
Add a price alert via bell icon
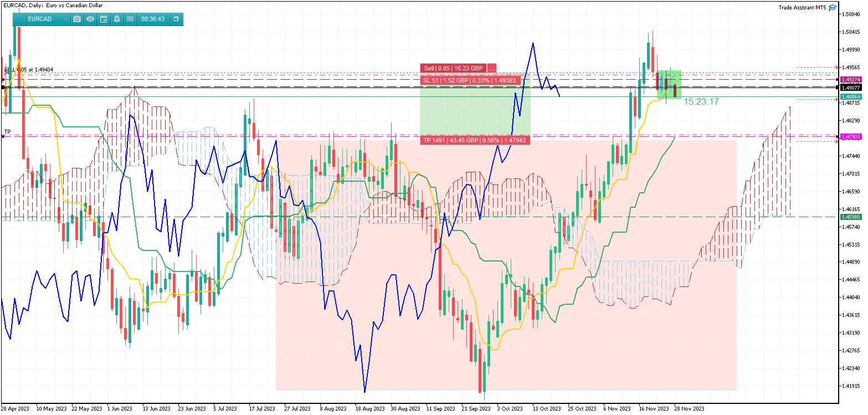pos(117,19)
